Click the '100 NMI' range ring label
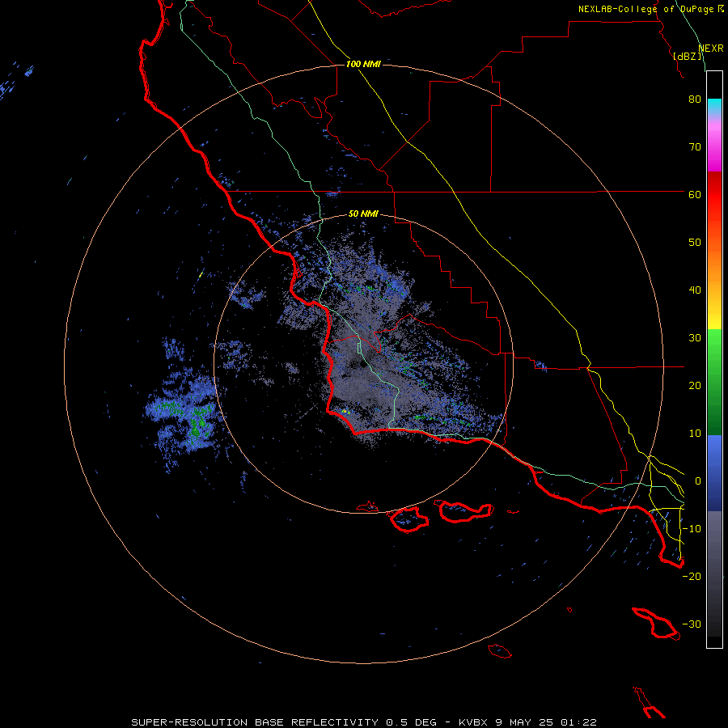The image size is (728, 728). click(363, 64)
